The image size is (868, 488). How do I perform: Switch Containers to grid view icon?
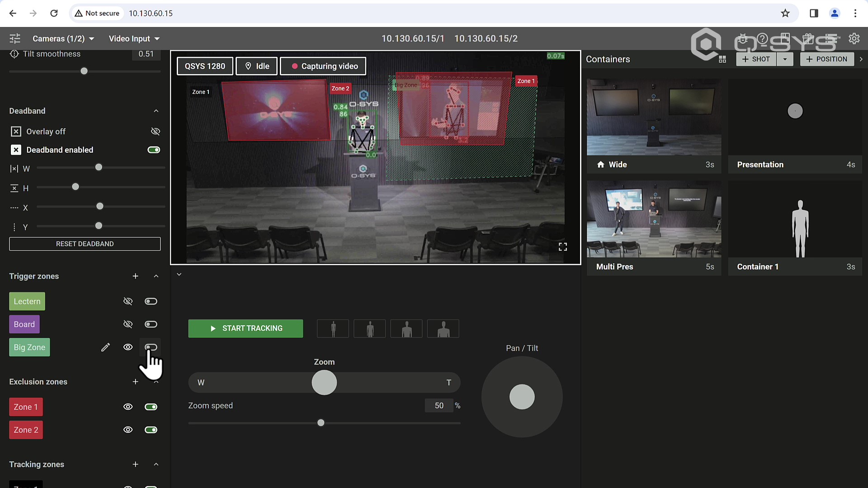722,59
